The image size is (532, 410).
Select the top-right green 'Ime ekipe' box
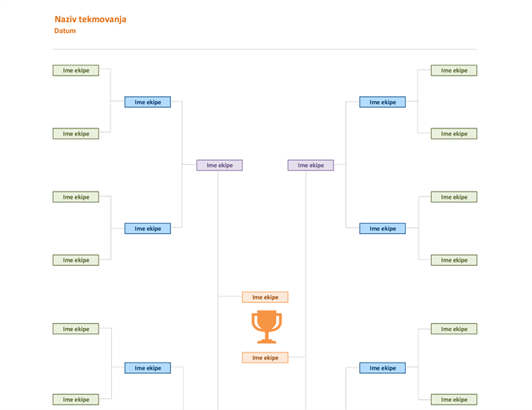coord(454,70)
